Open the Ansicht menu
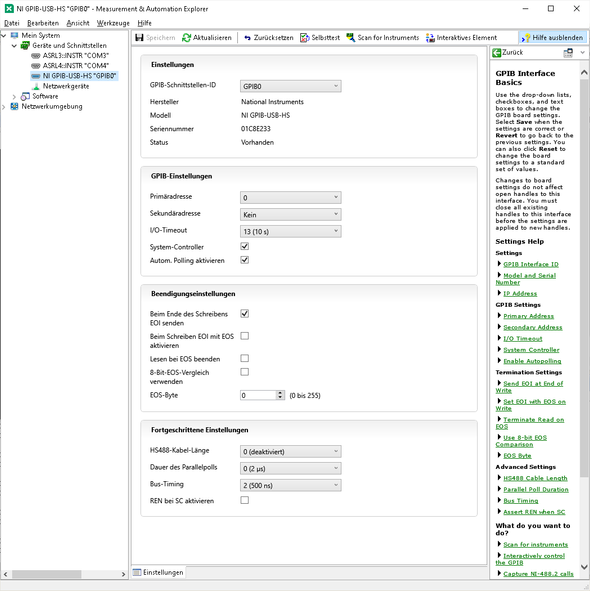This screenshot has width=590, height=591. coord(78,23)
